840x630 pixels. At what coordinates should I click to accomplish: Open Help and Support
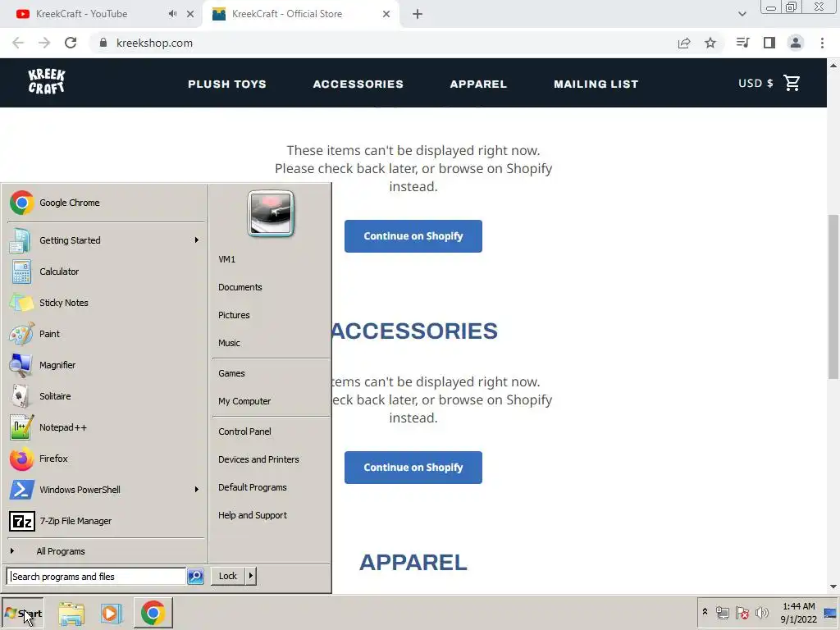click(x=271, y=515)
